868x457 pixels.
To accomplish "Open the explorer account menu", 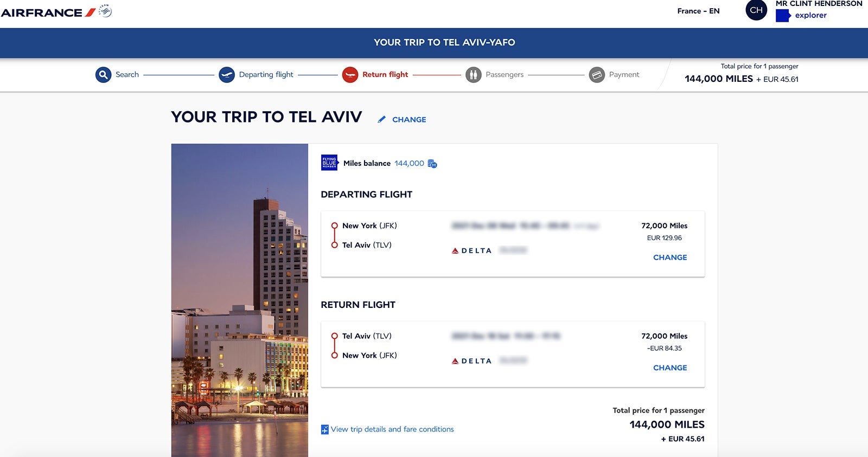I will [x=811, y=15].
